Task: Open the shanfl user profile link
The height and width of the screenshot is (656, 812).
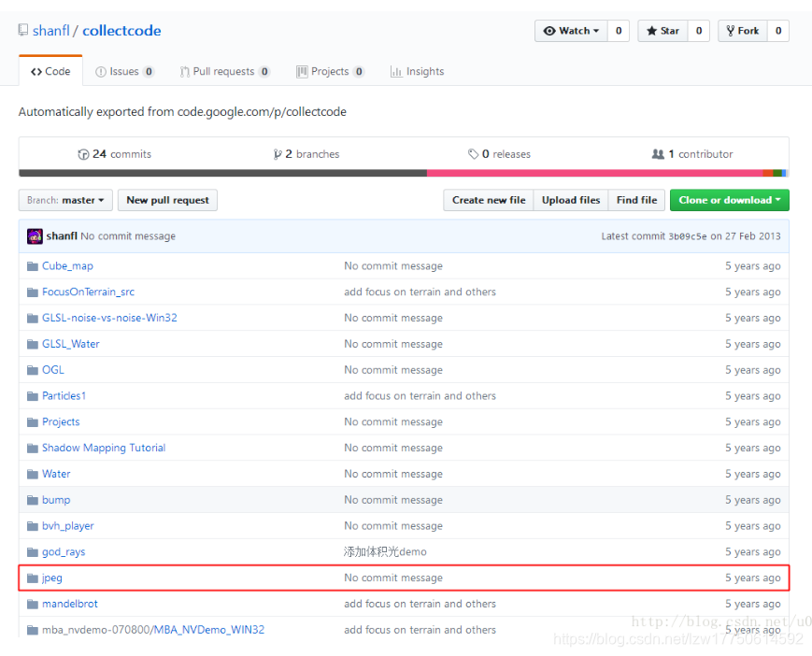Action: pos(50,31)
